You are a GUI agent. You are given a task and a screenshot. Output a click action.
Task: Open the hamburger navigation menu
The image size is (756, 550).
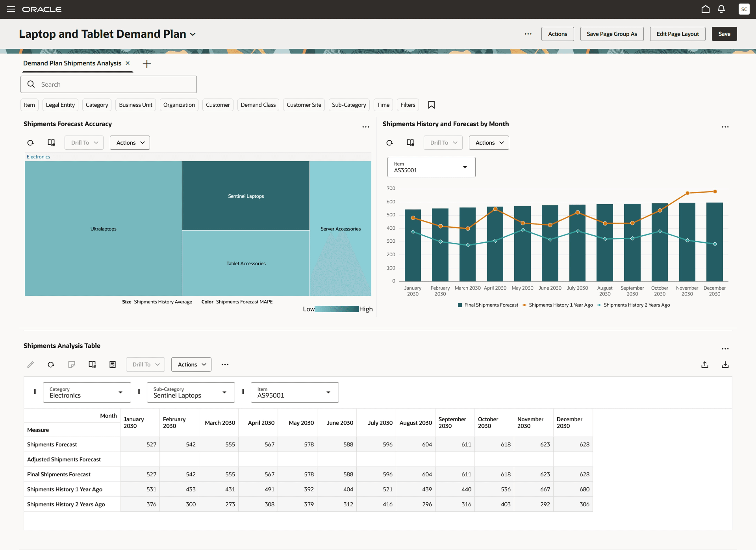pos(11,9)
